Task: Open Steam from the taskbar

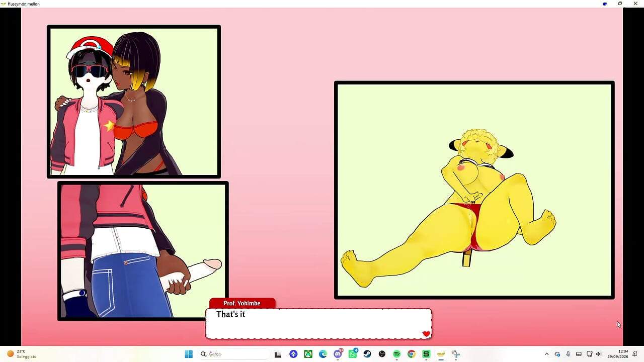Action: coord(367,354)
